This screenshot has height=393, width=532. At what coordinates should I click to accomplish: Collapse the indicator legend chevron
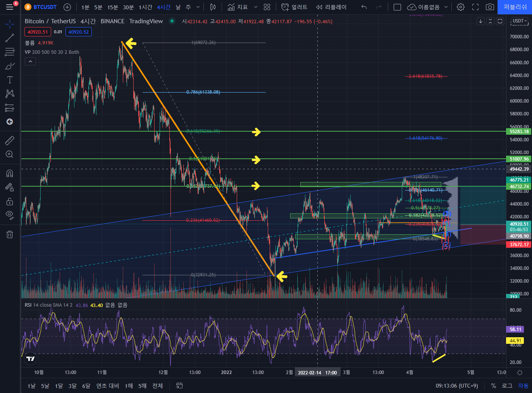pyautogui.click(x=30, y=61)
